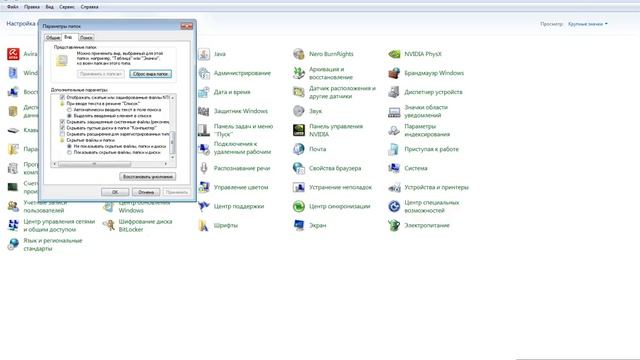
Task: Open Устройства и принтеры
Action: [429, 187]
